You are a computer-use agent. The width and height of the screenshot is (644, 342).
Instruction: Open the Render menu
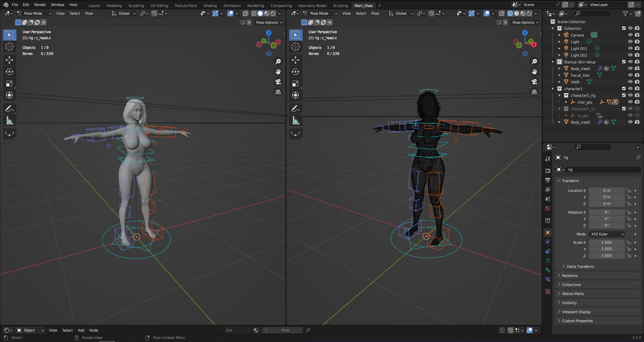pyautogui.click(x=40, y=5)
